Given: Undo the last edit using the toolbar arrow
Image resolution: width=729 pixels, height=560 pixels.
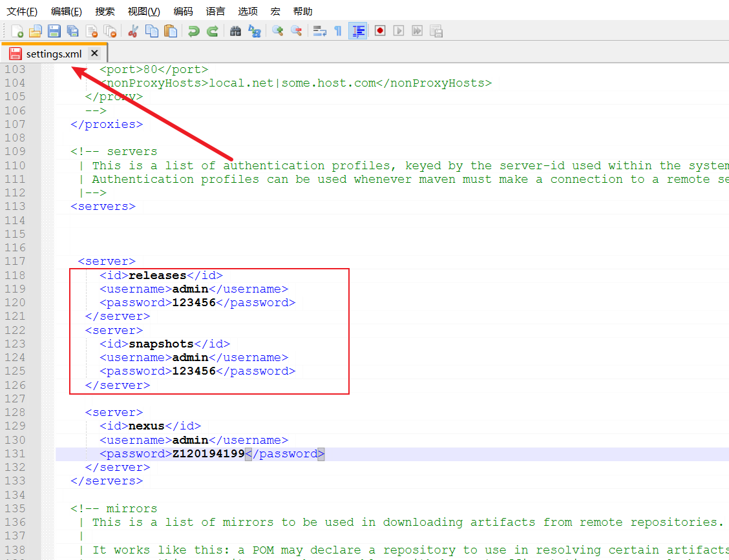Looking at the screenshot, I should point(193,31).
